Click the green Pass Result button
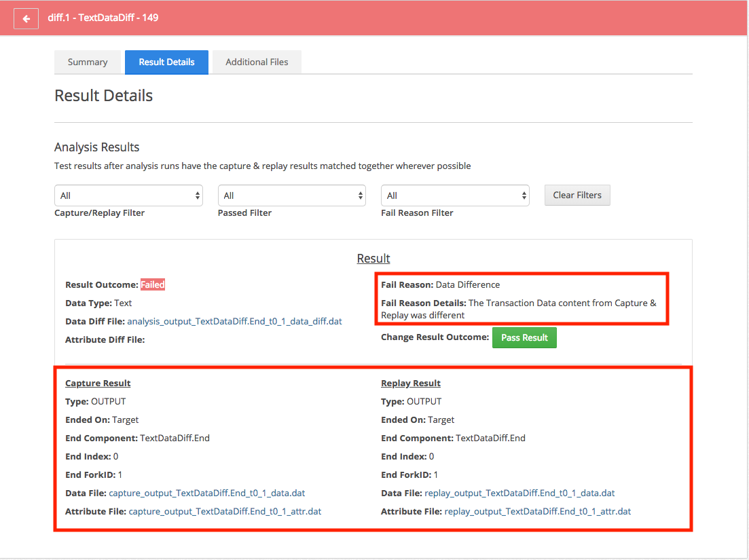The width and height of the screenshot is (749, 560). (524, 337)
